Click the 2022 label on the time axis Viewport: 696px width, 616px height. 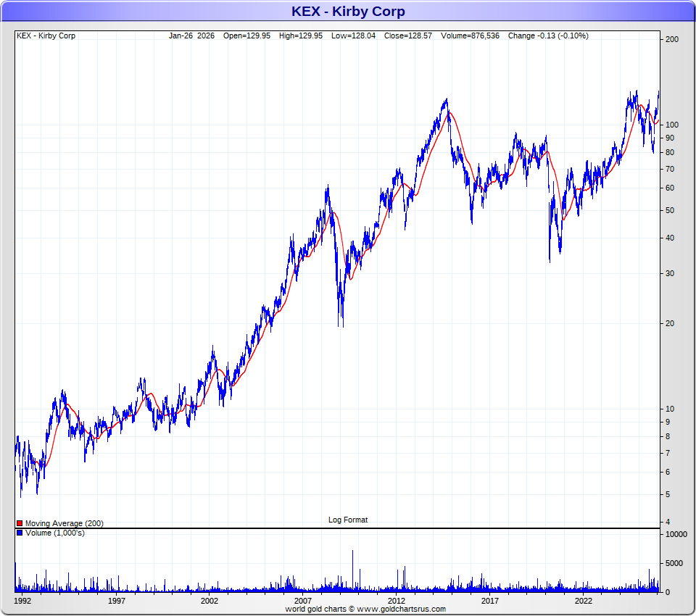pos(584,601)
